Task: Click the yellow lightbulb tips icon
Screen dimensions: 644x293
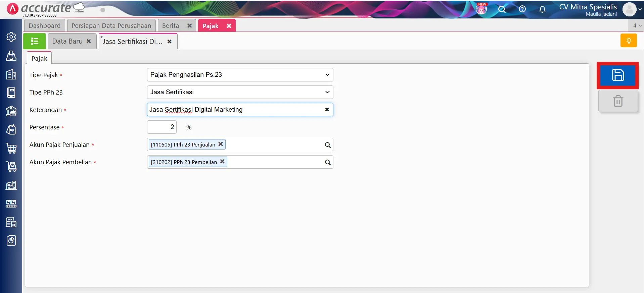Action: 629,41
